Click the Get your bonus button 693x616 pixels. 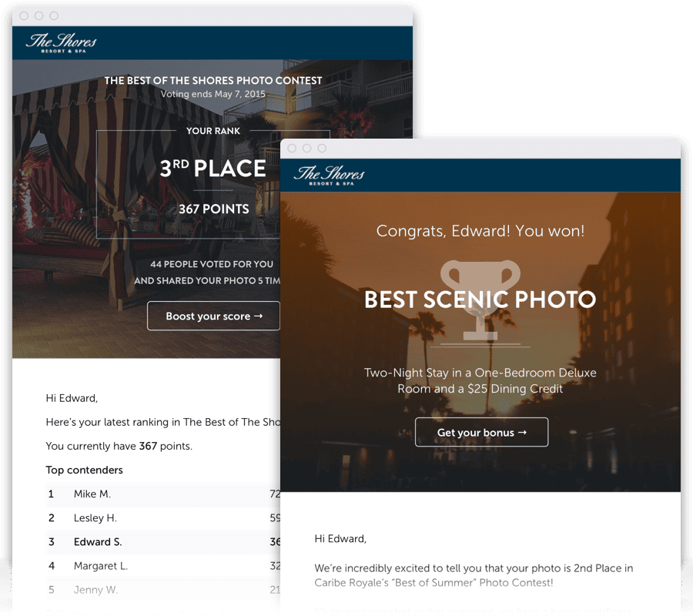click(481, 432)
